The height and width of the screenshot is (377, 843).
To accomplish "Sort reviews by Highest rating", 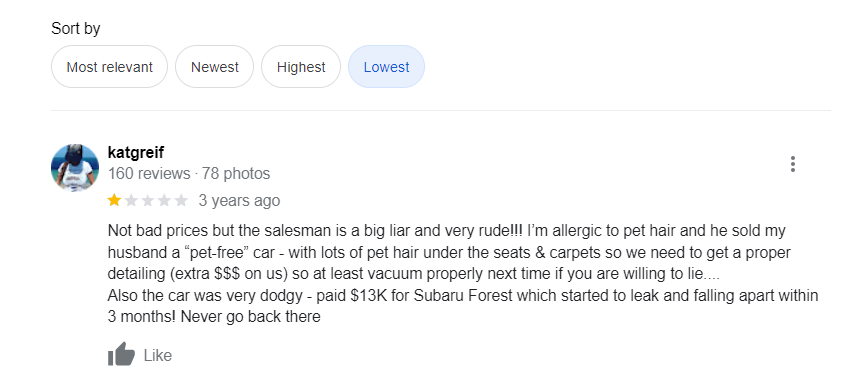I will coord(301,67).
